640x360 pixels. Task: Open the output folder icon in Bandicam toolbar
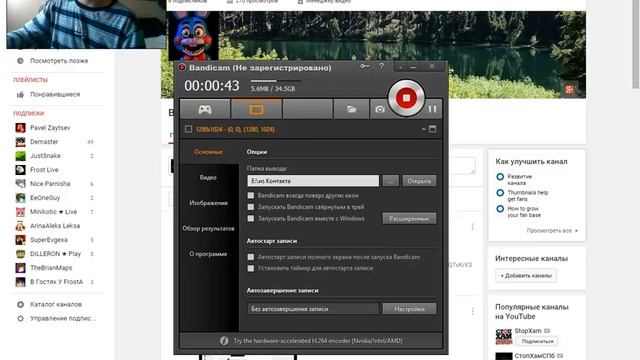351,109
